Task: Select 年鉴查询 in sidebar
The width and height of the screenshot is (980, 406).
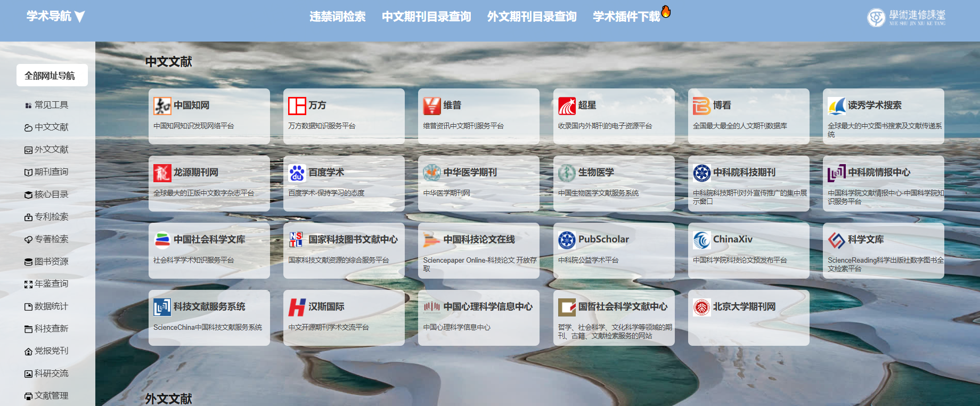Action: (x=47, y=284)
